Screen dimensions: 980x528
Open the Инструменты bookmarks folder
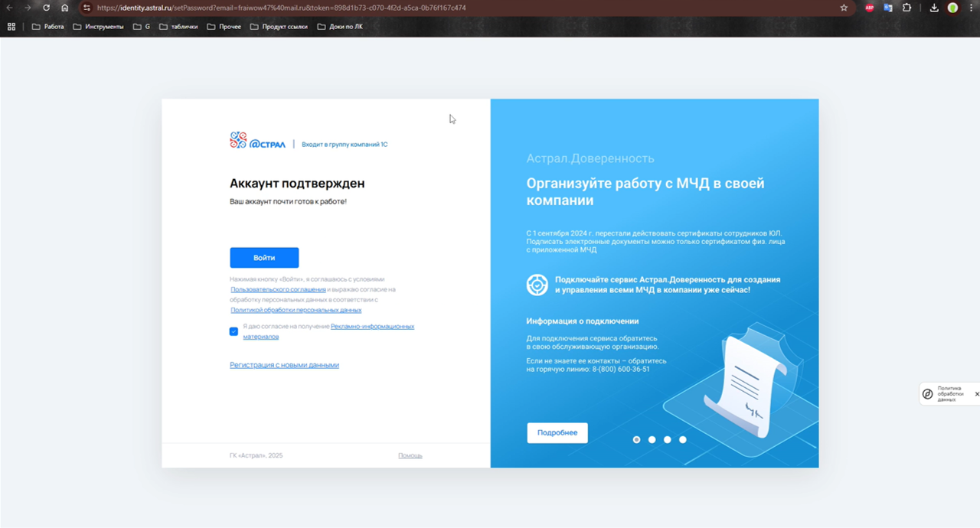click(x=98, y=27)
